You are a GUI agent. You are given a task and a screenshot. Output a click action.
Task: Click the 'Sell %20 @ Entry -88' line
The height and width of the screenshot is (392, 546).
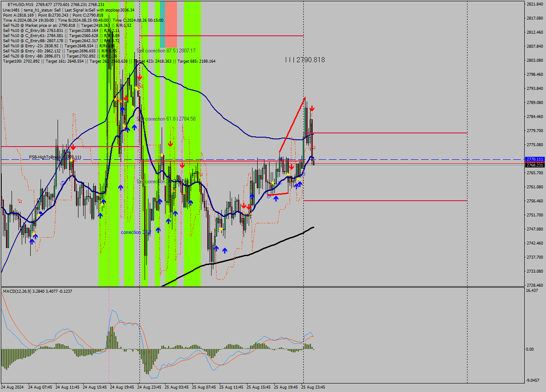60,56
